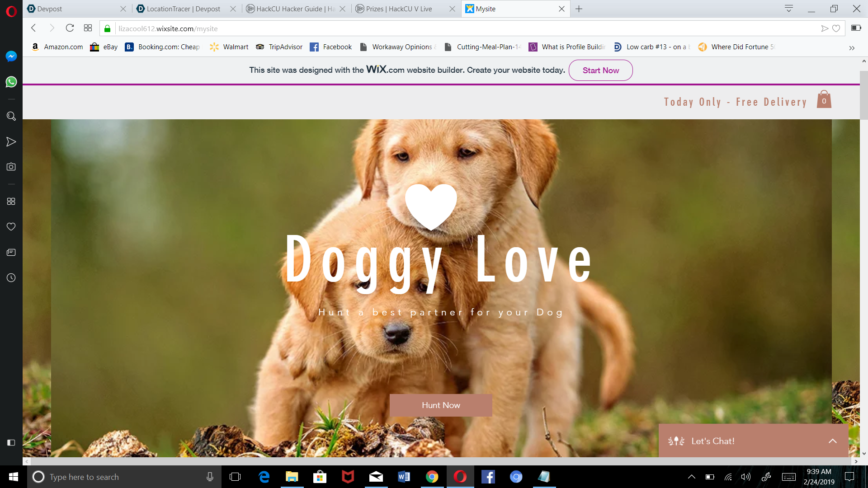The image size is (868, 488).
Task: Open Messenger in the Opera sidebar
Action: tap(11, 56)
